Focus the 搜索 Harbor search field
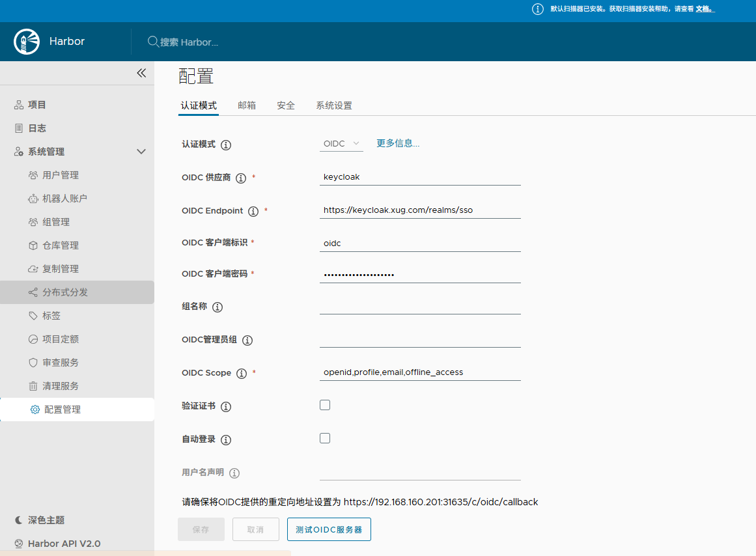This screenshot has height=556, width=756. 189,42
